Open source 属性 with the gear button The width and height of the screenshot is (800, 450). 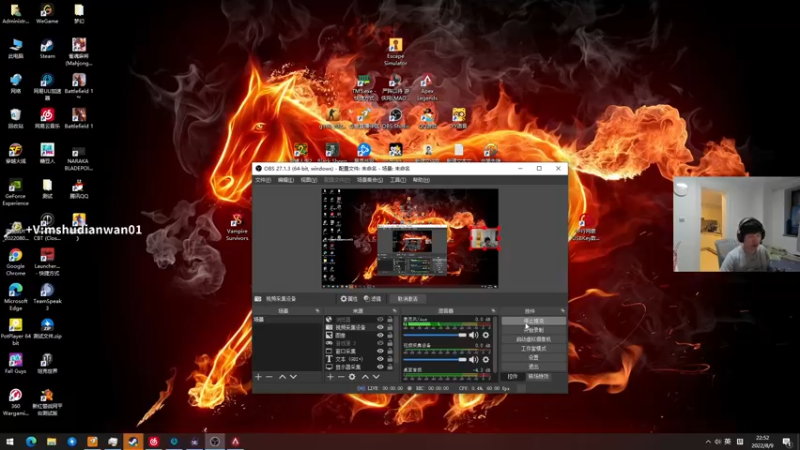coord(349,299)
